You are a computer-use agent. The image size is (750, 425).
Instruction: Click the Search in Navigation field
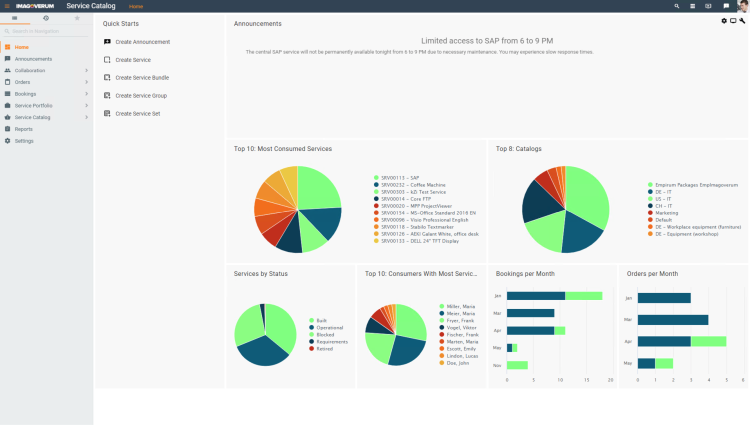click(48, 32)
